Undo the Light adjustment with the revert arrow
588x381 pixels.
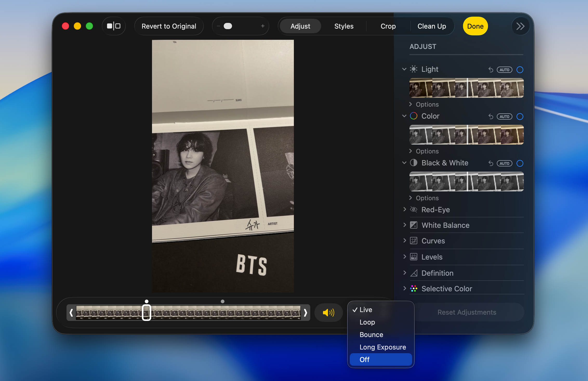[x=491, y=70]
